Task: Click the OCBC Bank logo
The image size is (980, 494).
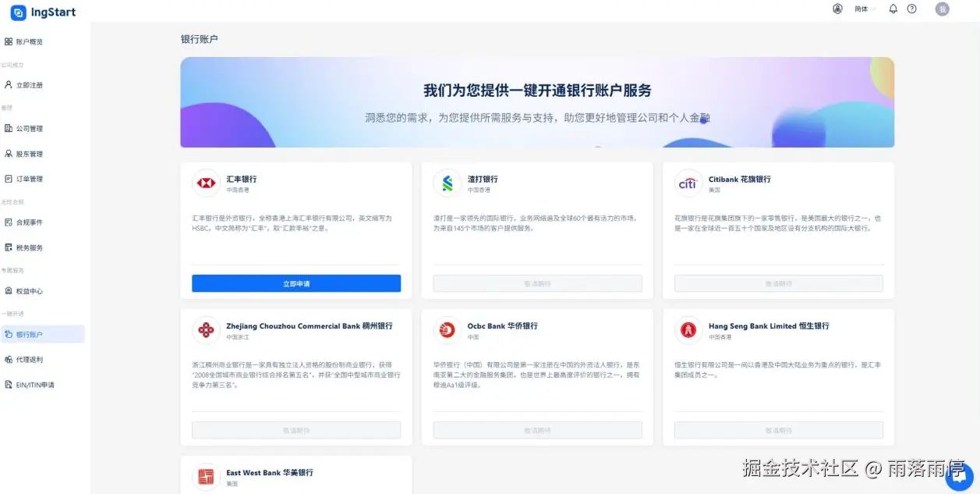Action: (x=448, y=330)
